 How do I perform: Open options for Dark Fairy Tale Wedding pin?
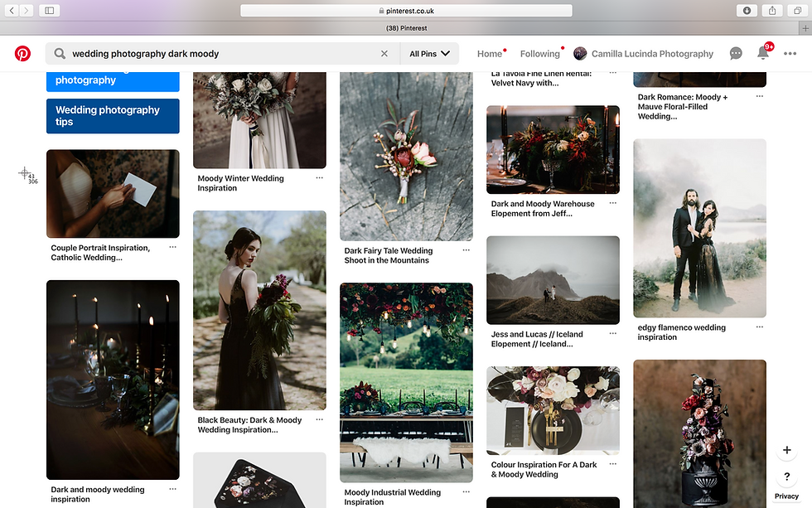click(x=466, y=250)
